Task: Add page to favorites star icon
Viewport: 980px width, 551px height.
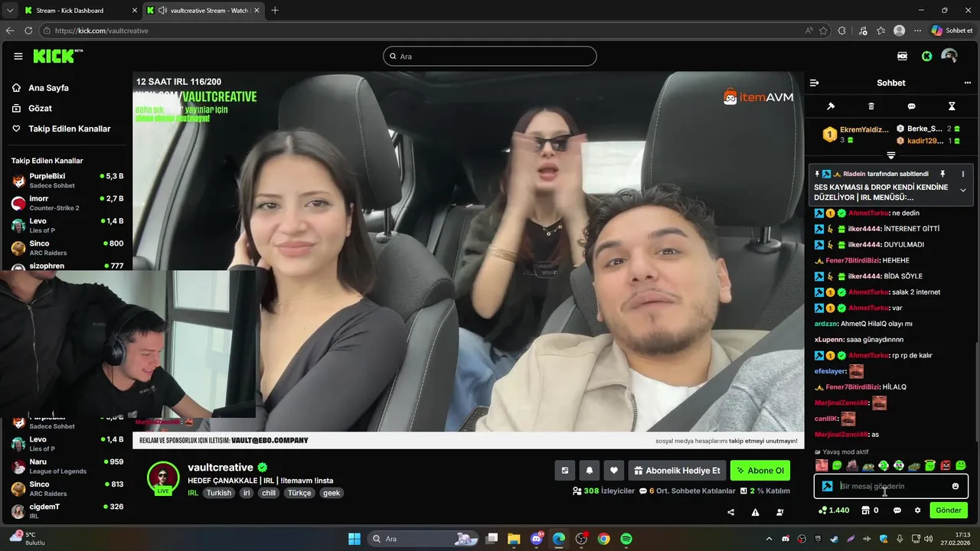Action: click(x=824, y=31)
